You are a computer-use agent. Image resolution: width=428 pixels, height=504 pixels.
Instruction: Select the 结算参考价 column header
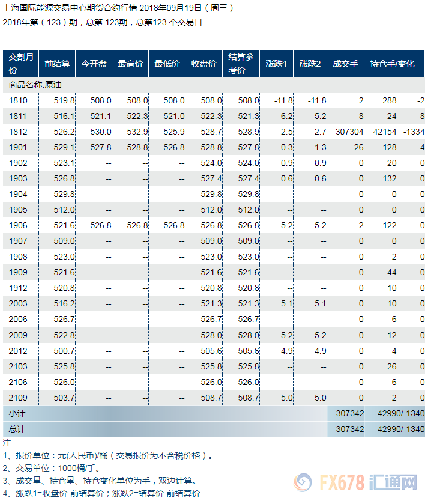click(x=241, y=63)
